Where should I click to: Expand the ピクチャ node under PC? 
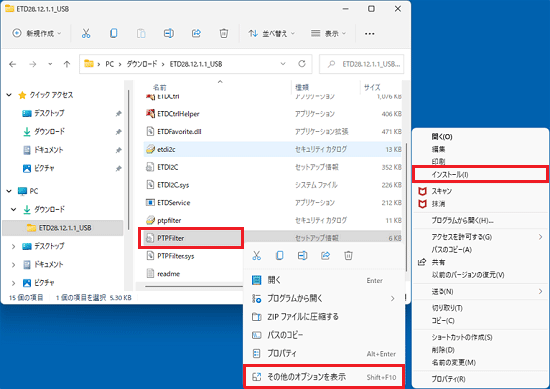coord(13,283)
